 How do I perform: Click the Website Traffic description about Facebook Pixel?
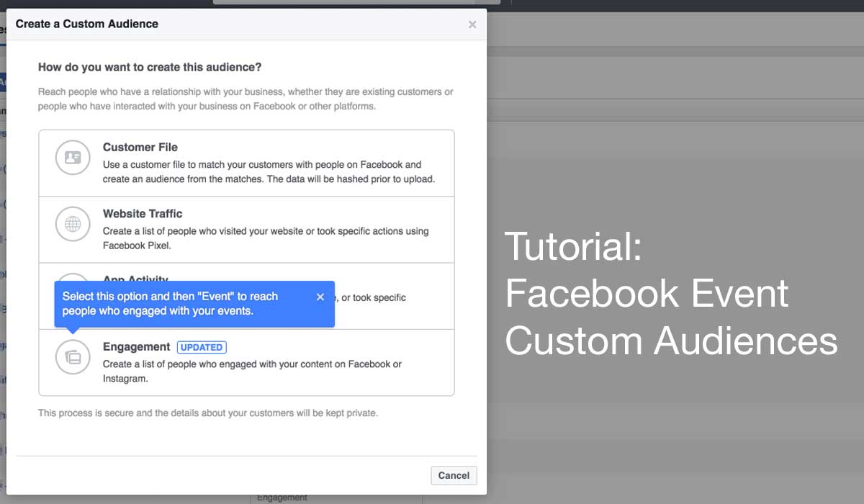(x=265, y=238)
